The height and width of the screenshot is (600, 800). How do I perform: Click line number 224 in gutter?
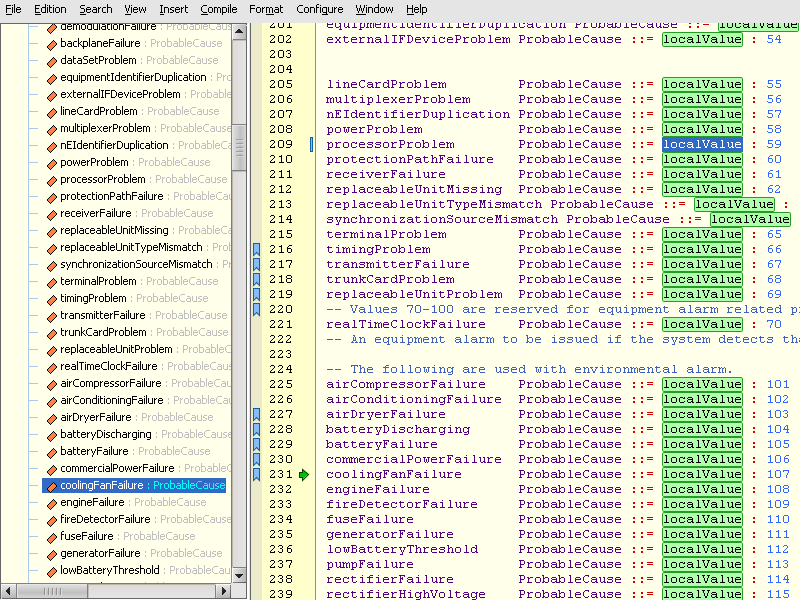point(281,369)
